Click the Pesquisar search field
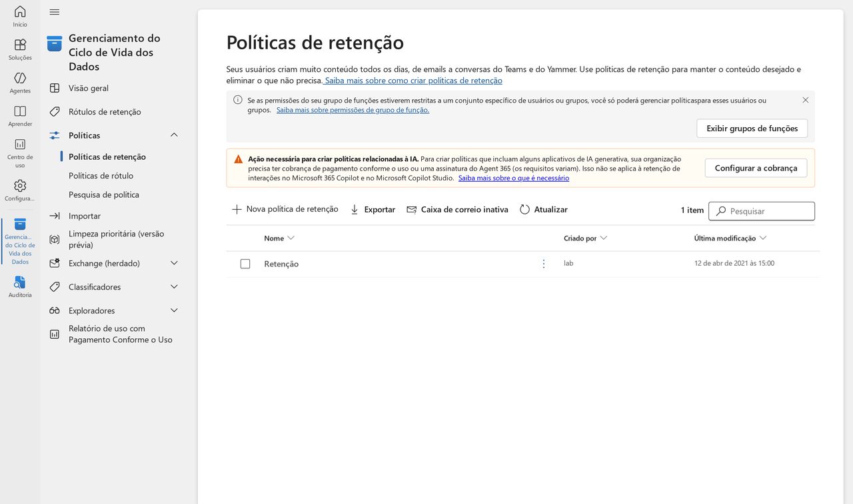 click(x=761, y=211)
